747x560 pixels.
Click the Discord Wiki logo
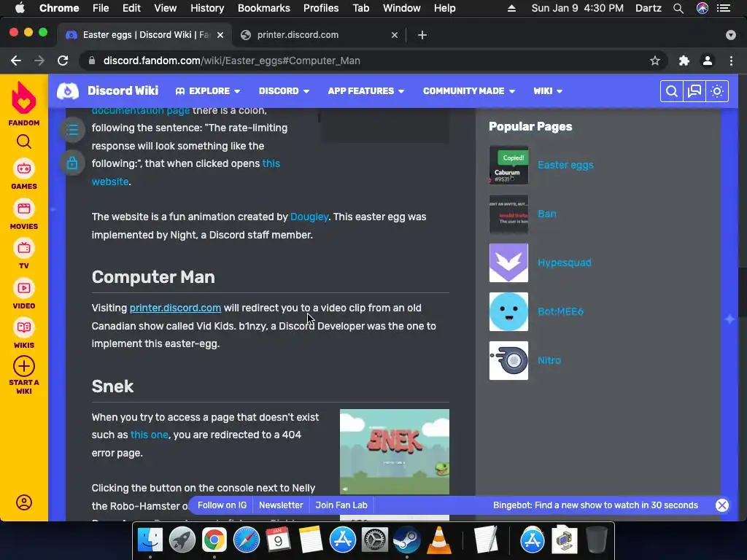point(68,91)
